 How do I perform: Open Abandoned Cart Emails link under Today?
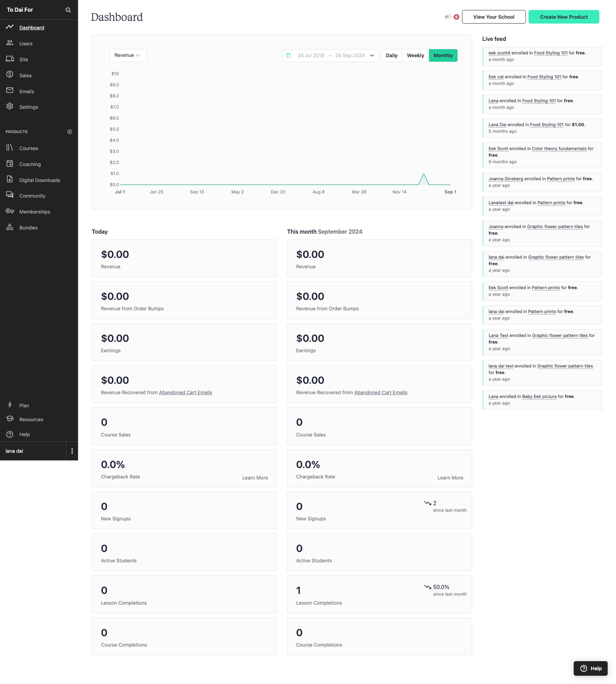(186, 392)
